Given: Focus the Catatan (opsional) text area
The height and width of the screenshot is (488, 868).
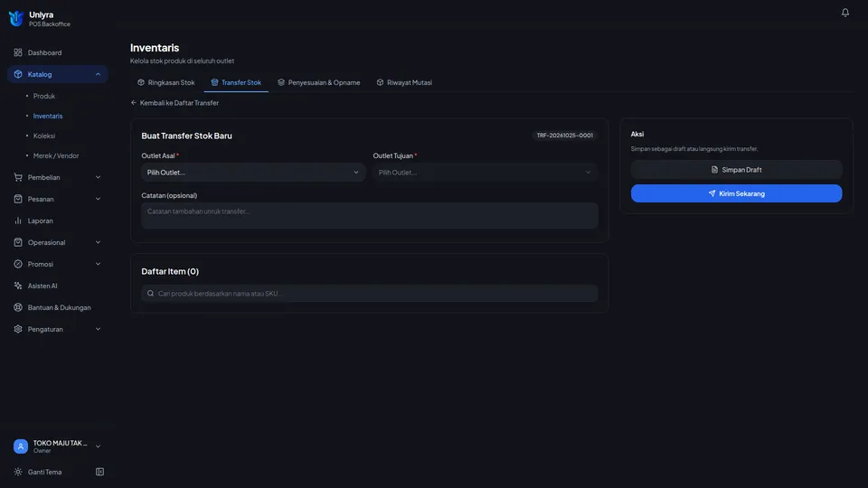Looking at the screenshot, I should [369, 215].
